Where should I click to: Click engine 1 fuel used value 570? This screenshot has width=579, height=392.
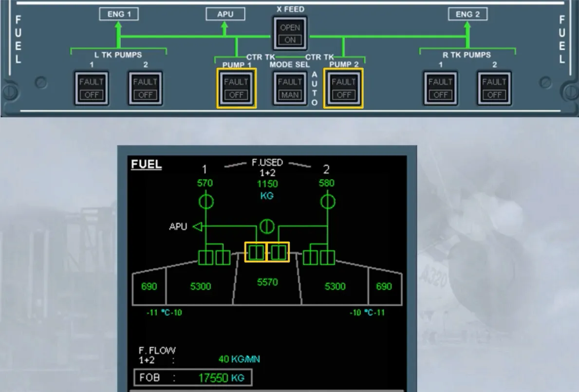205,183
